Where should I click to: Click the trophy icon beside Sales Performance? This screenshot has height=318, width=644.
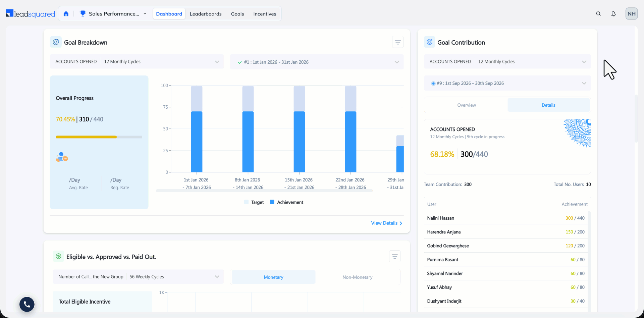pyautogui.click(x=83, y=13)
